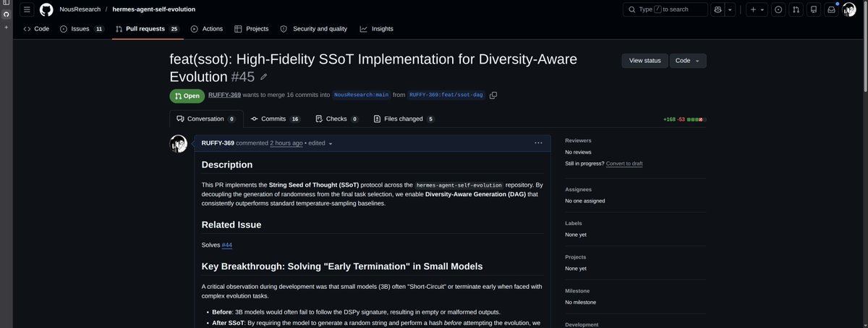
Task: Open comment options three-dot menu
Action: click(x=538, y=143)
